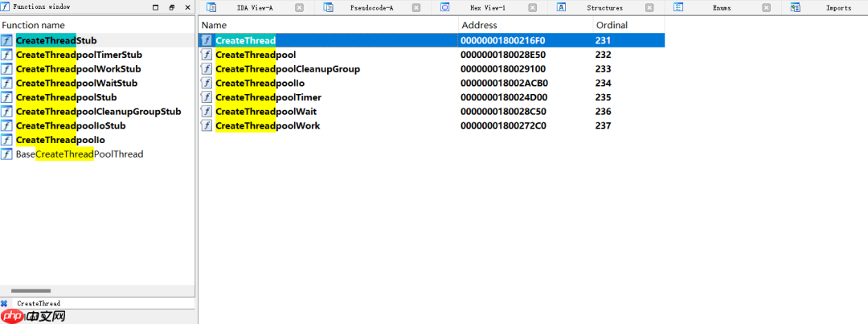Click ordinal value 233

[x=604, y=68]
